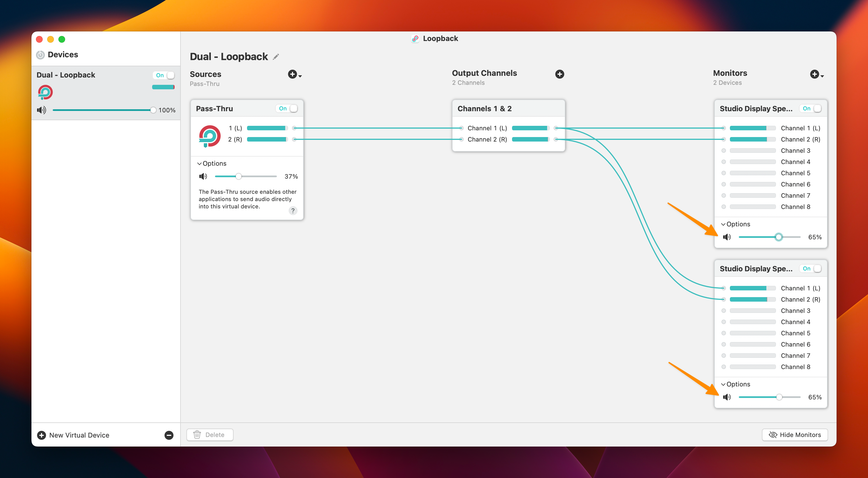868x478 pixels.
Task: Click the Sources heading
Action: (x=205, y=74)
